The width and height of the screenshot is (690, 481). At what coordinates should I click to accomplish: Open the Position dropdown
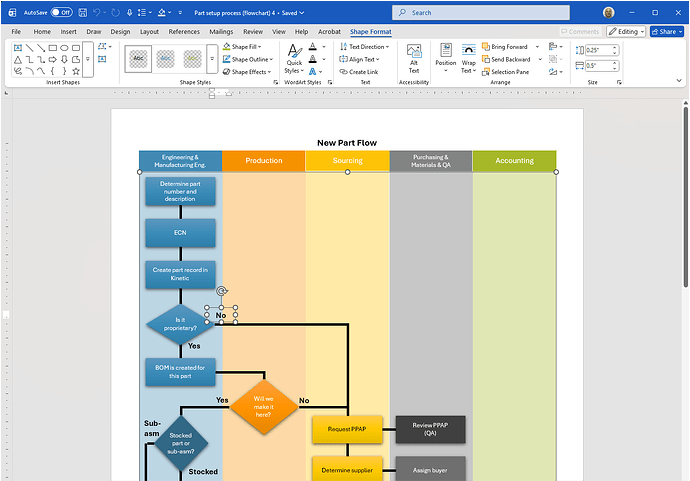(446, 59)
